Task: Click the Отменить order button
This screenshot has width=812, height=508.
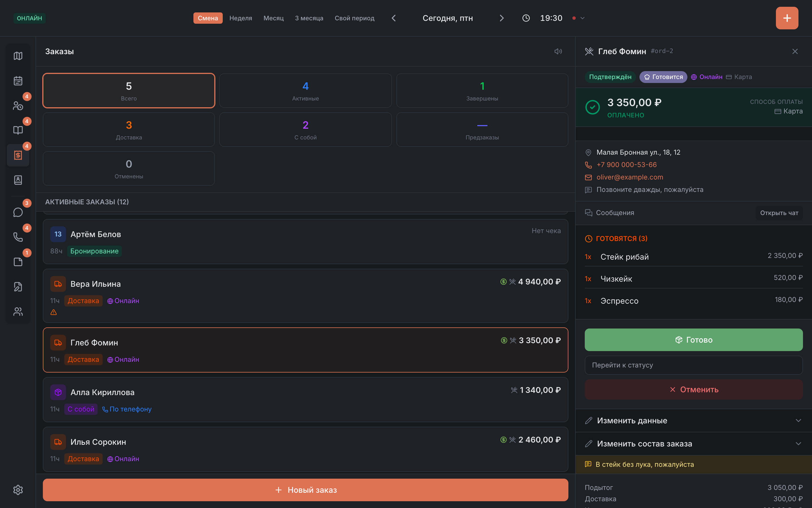Action: (x=694, y=390)
